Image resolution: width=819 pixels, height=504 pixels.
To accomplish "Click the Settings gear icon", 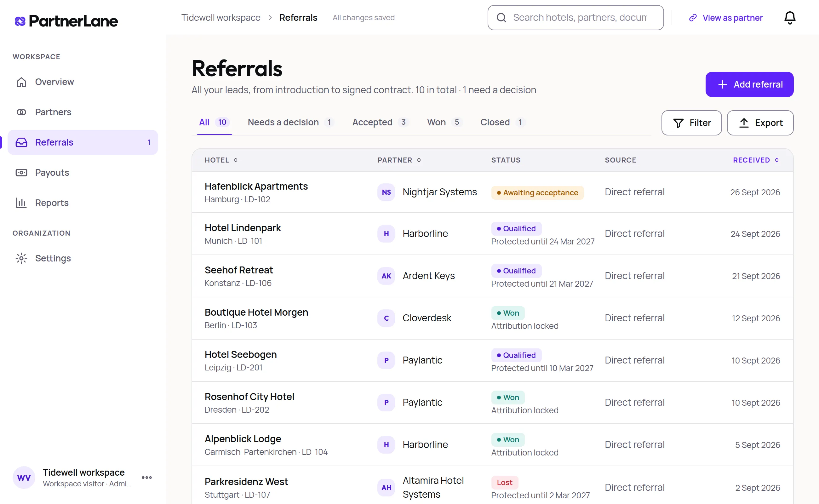I will 21,258.
